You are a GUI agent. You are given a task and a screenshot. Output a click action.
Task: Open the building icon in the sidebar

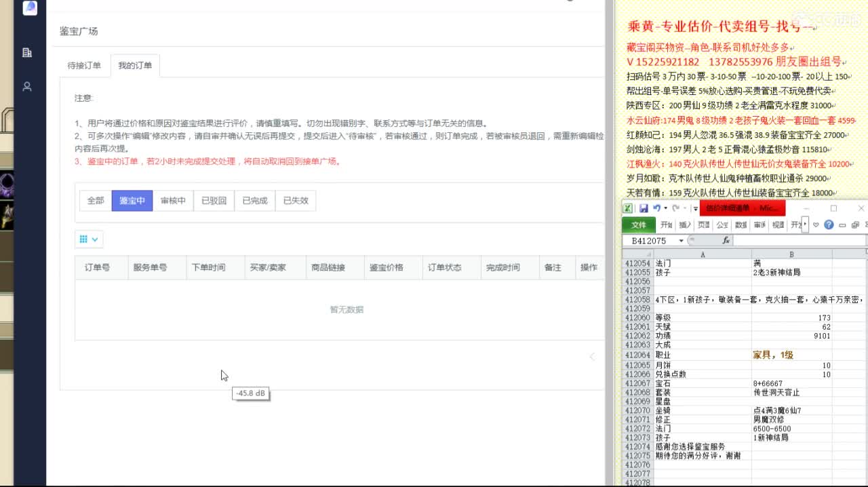click(27, 52)
